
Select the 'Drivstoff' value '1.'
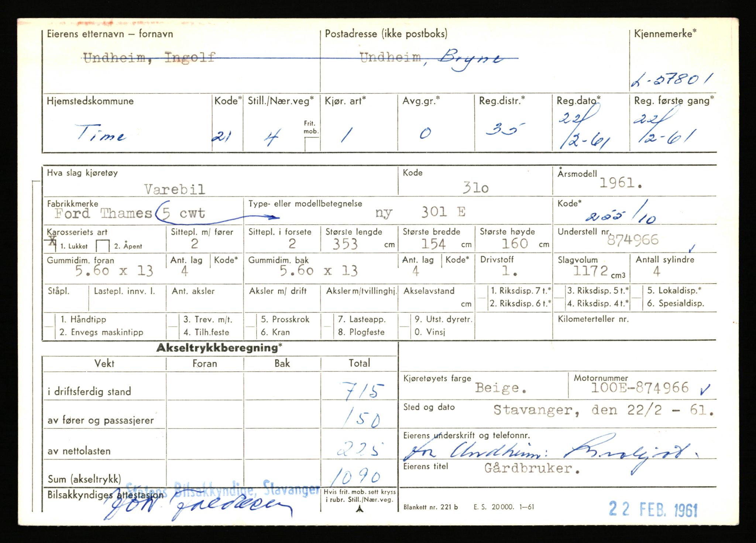[x=509, y=271]
